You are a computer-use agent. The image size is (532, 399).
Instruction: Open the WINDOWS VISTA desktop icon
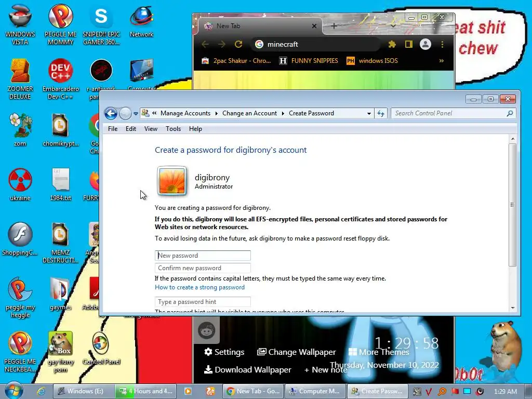tap(20, 24)
